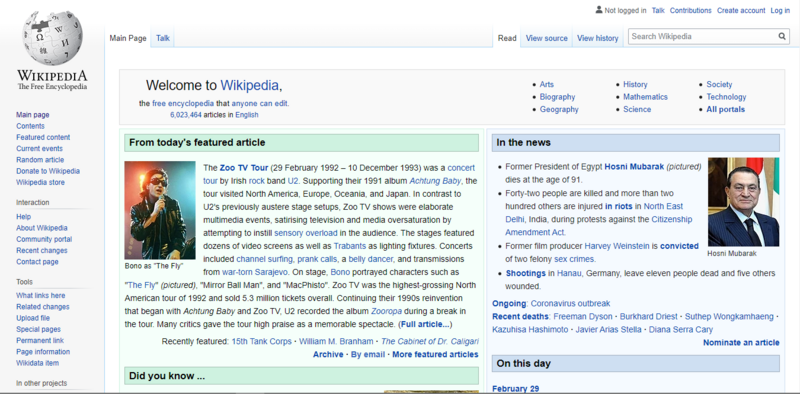Click anyone can edit link
800x394 pixels.
(259, 103)
